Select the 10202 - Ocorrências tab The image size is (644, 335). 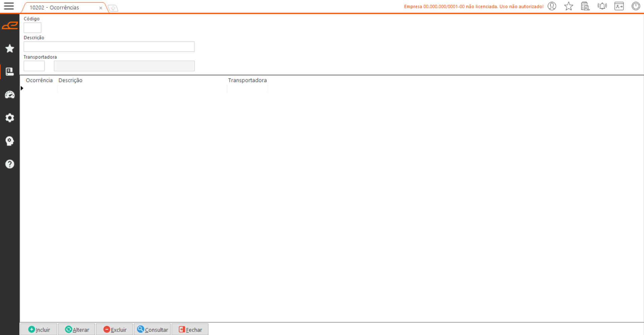point(54,7)
